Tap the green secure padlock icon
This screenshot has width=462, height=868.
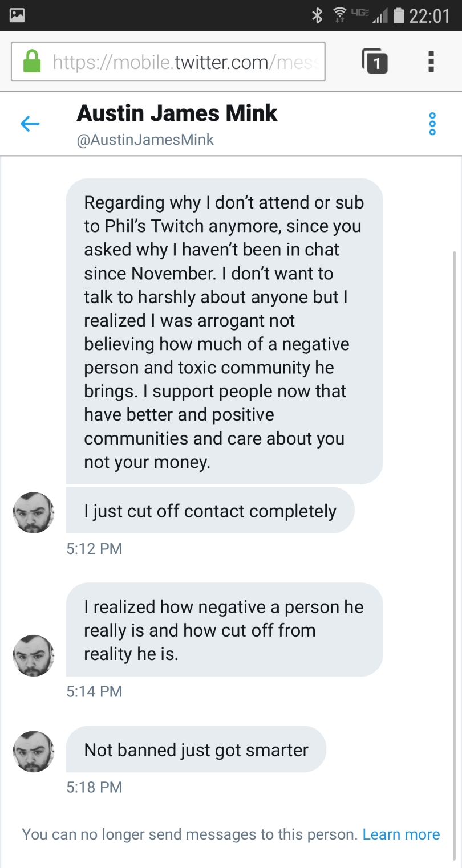coord(32,61)
